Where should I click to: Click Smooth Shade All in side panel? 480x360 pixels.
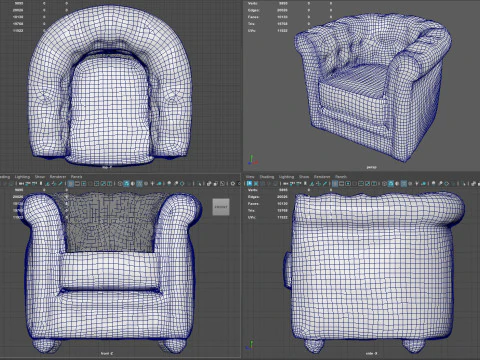[391, 184]
